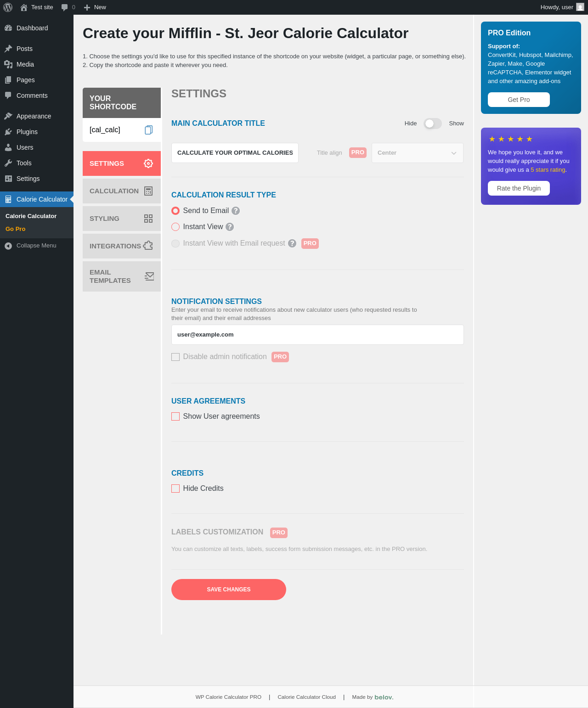Click Rate the Plugin button

click(x=519, y=188)
